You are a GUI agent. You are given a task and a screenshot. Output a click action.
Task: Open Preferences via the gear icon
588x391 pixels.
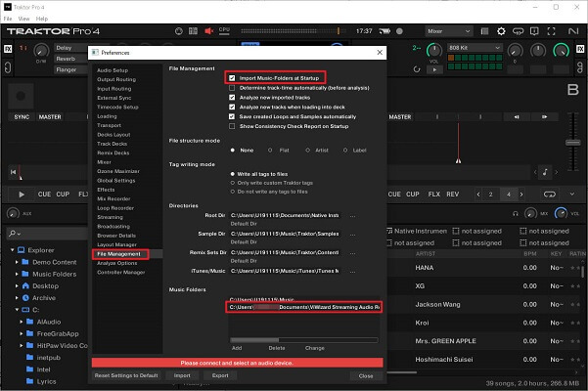[x=501, y=31]
